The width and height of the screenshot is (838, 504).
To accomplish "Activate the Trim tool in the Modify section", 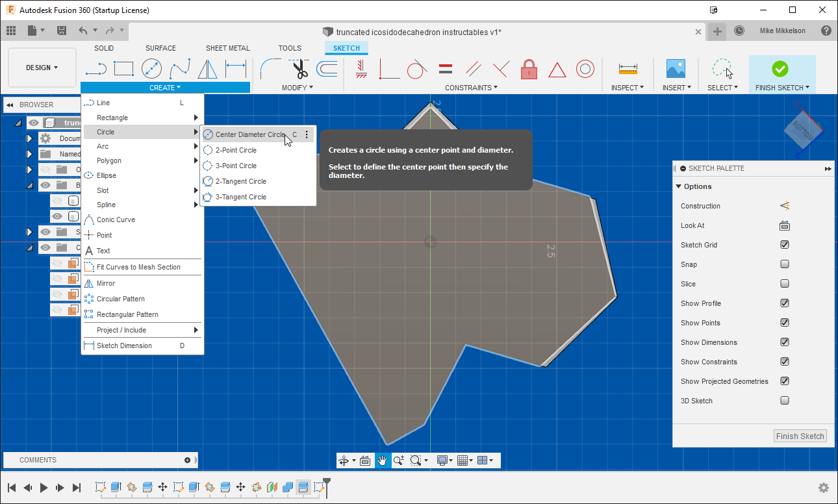I will tap(299, 68).
